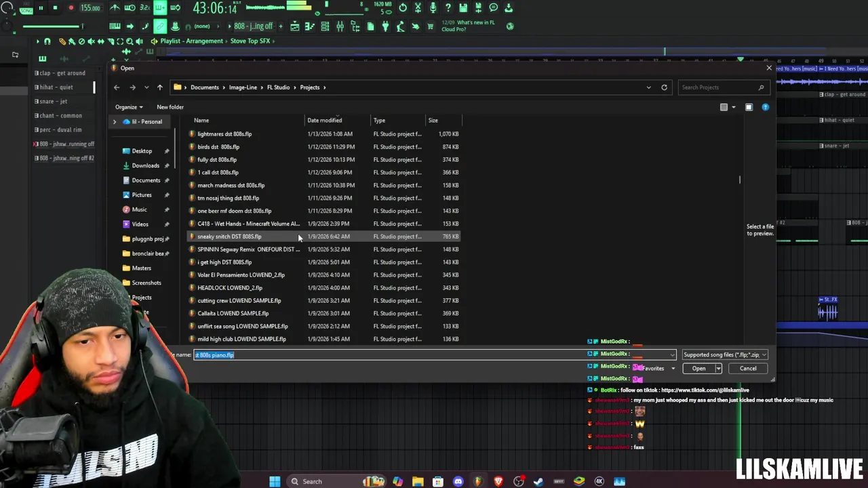Click Back arrow in Open dialog
This screenshot has width=868, height=488.
[x=117, y=87]
